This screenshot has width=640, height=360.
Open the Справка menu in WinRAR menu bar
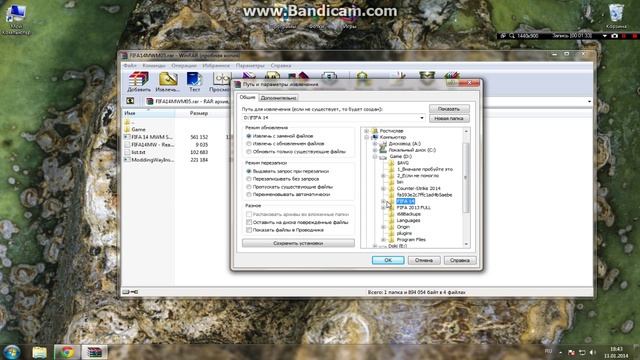[281, 65]
